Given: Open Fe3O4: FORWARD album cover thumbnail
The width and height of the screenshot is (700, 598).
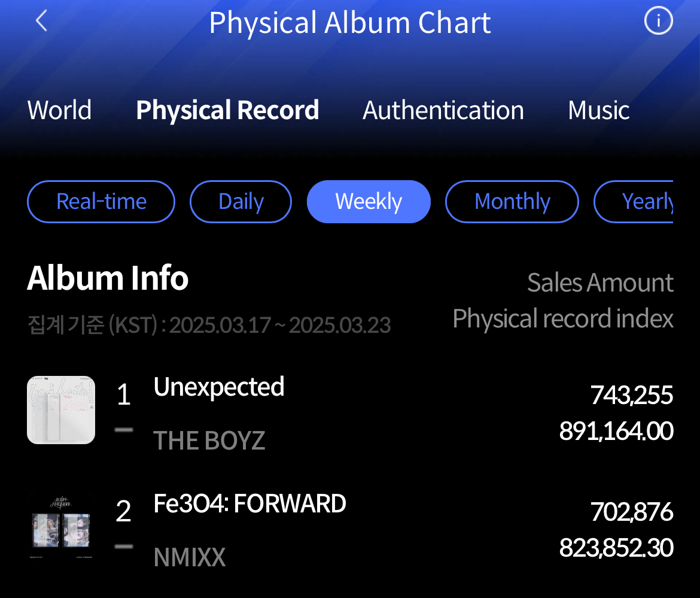Looking at the screenshot, I should [x=61, y=527].
